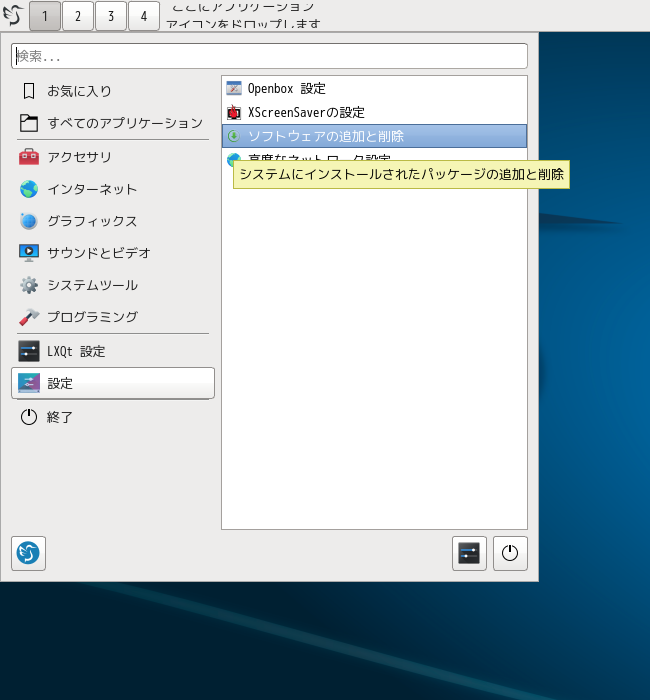
Task: Click the folder icon beside すべてのアプリケーション
Action: [29, 123]
